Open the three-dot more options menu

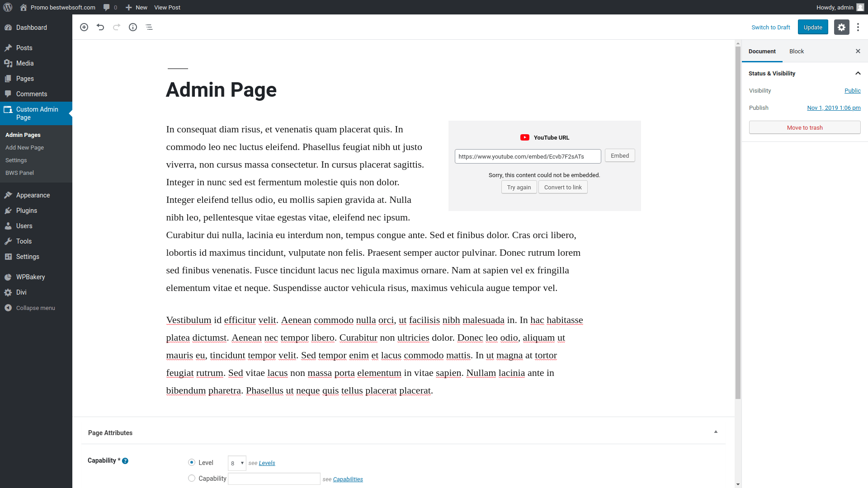click(858, 27)
